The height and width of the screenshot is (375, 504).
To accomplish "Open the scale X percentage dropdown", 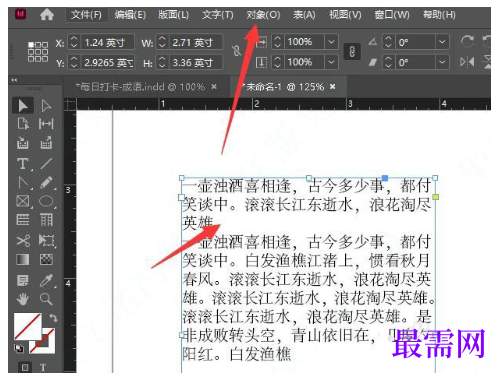I will pos(331,42).
